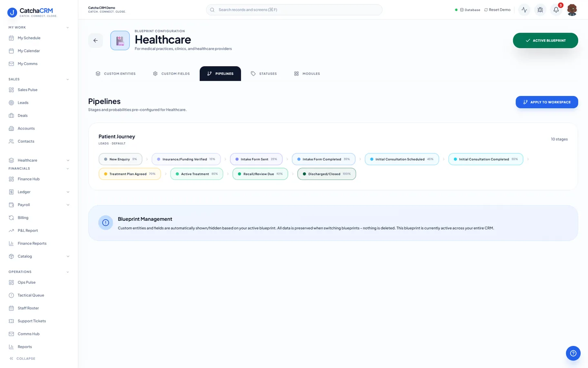Click Apply to Workspace button
The width and height of the screenshot is (588, 368).
click(x=547, y=102)
